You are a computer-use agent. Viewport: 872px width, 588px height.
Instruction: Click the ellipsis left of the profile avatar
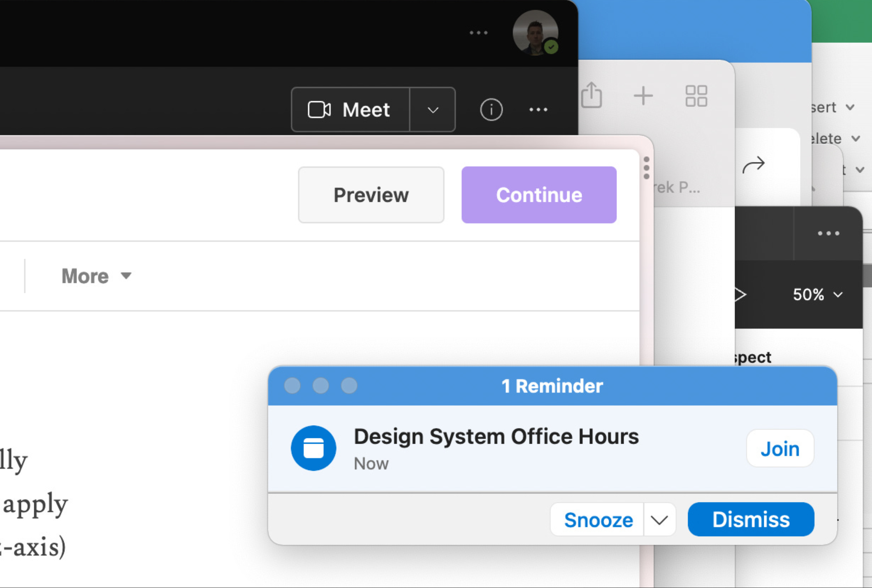(x=478, y=33)
